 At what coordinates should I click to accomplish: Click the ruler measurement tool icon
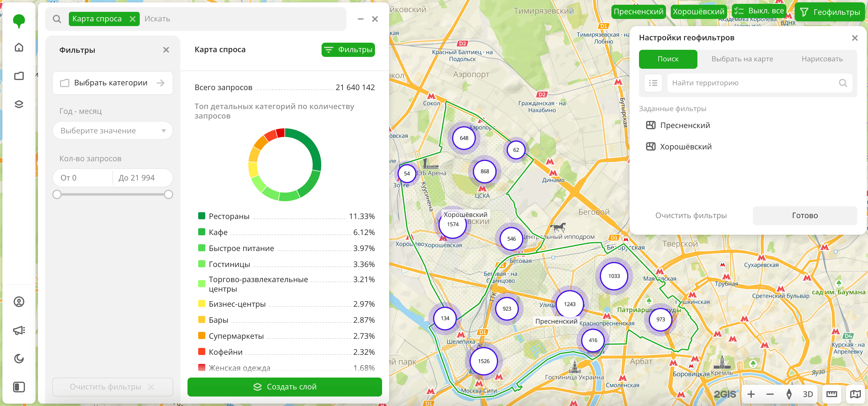(x=832, y=394)
